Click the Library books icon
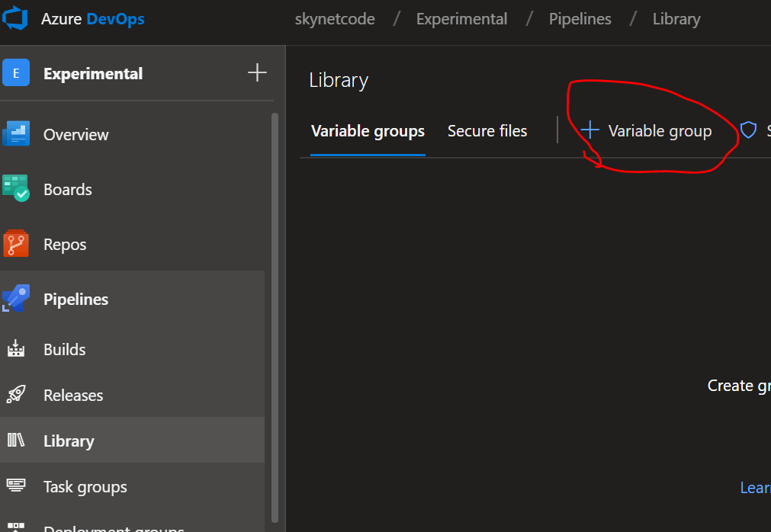The width and height of the screenshot is (771, 532). (x=15, y=441)
